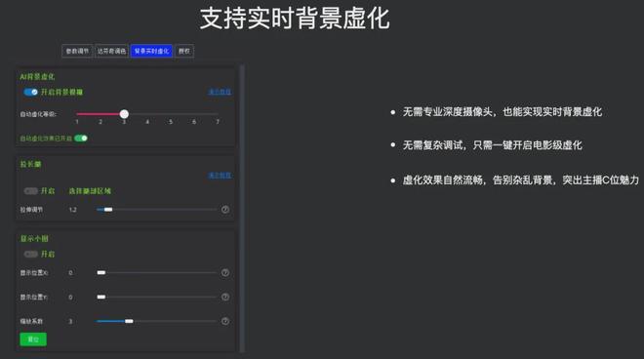Click the bullet text starting with 虚化效果自然流畅
Viewport: 644px width, 359px height.
(x=521, y=179)
